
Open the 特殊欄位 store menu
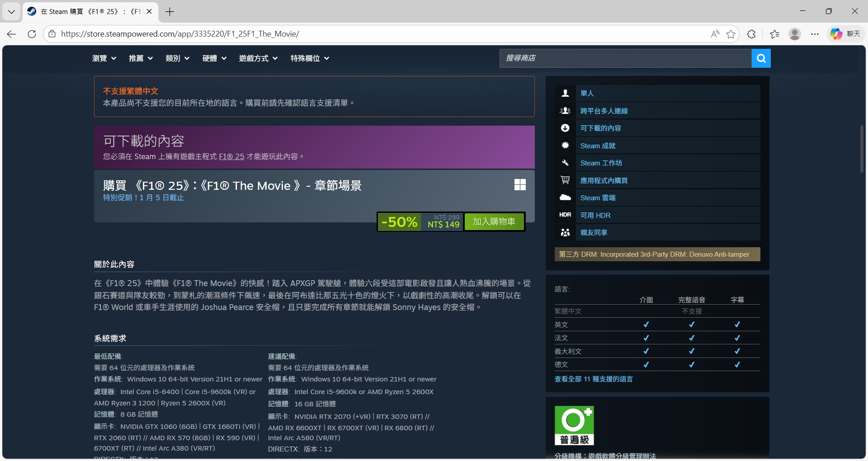[310, 58]
